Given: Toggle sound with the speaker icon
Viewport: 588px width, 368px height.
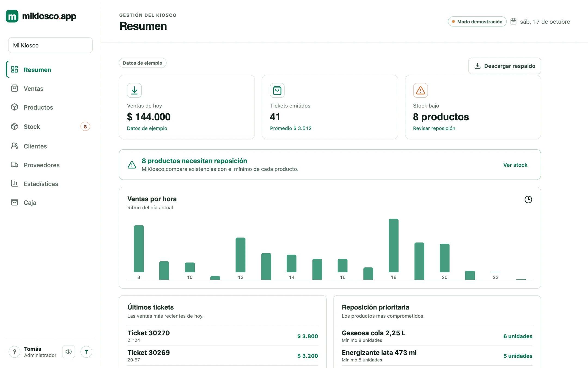Looking at the screenshot, I should [x=69, y=352].
